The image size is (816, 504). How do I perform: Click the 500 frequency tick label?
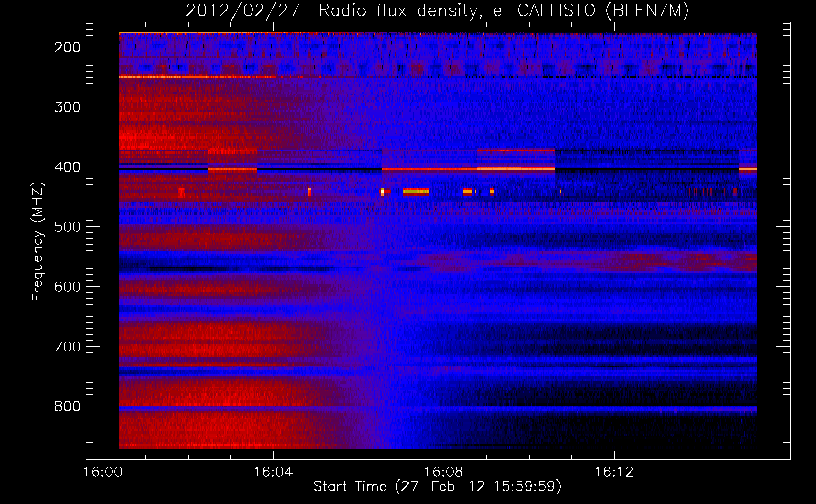tap(68, 227)
